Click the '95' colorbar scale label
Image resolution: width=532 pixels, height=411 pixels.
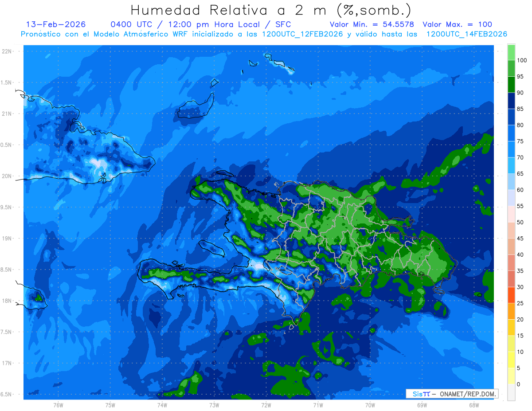pos(520,77)
